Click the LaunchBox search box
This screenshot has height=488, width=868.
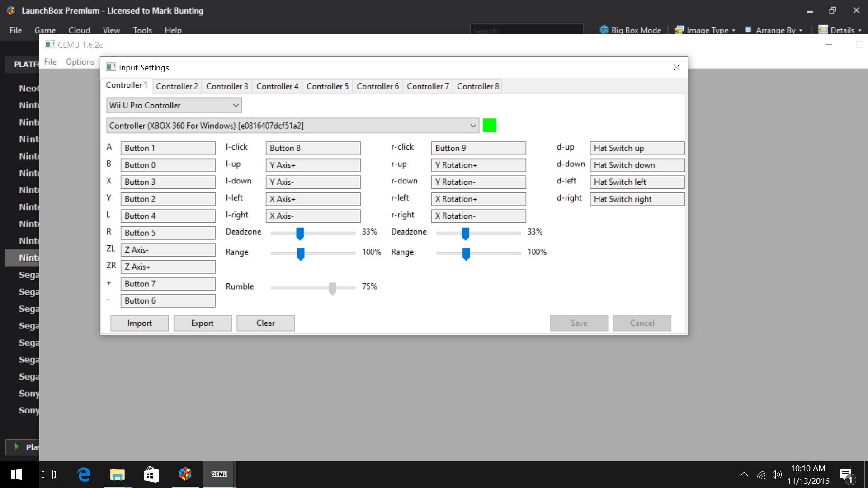click(527, 30)
